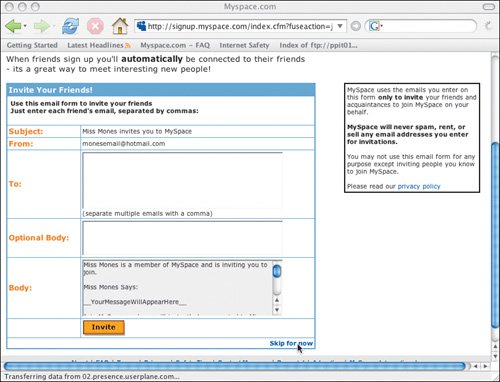Viewport: 500px width, 382px height.
Task: Click the Body text box scrollbar thumb
Action: 277,271
